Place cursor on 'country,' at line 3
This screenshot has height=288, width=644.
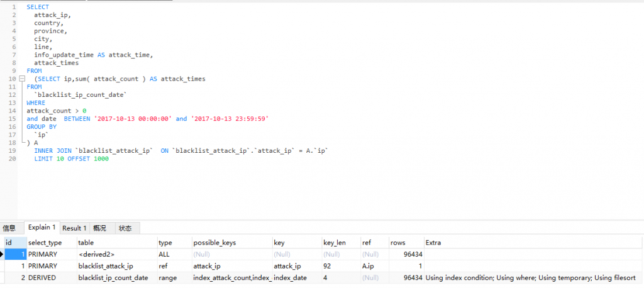tap(49, 23)
